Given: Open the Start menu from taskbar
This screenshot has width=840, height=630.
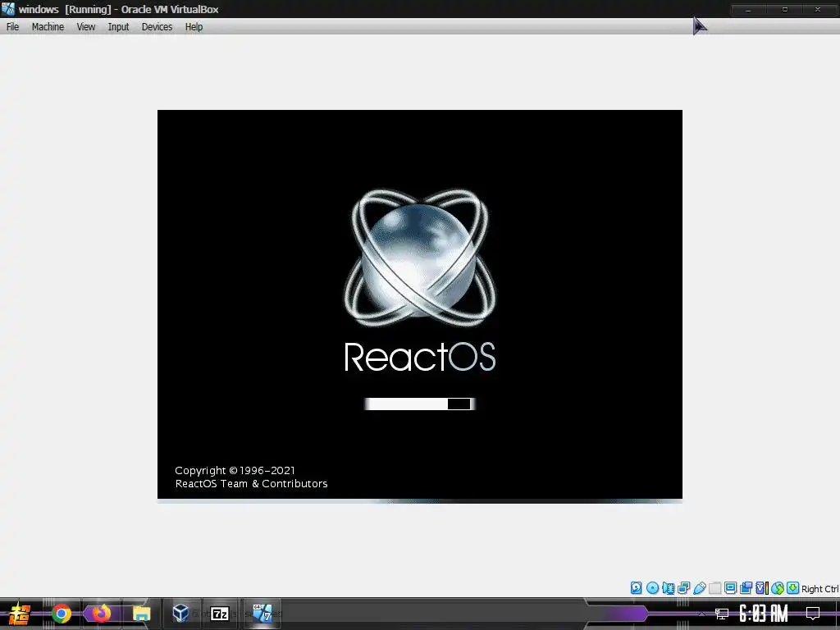Looking at the screenshot, I should 18,614.
